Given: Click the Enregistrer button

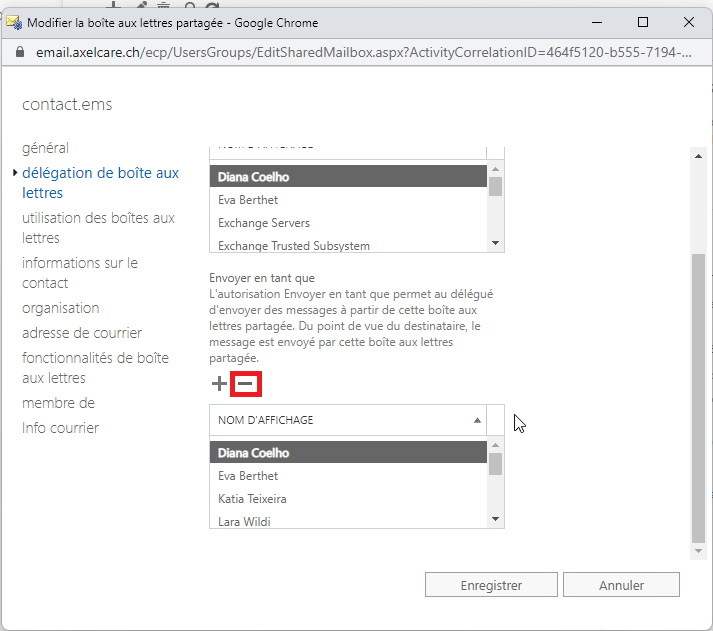Looking at the screenshot, I should pyautogui.click(x=490, y=585).
